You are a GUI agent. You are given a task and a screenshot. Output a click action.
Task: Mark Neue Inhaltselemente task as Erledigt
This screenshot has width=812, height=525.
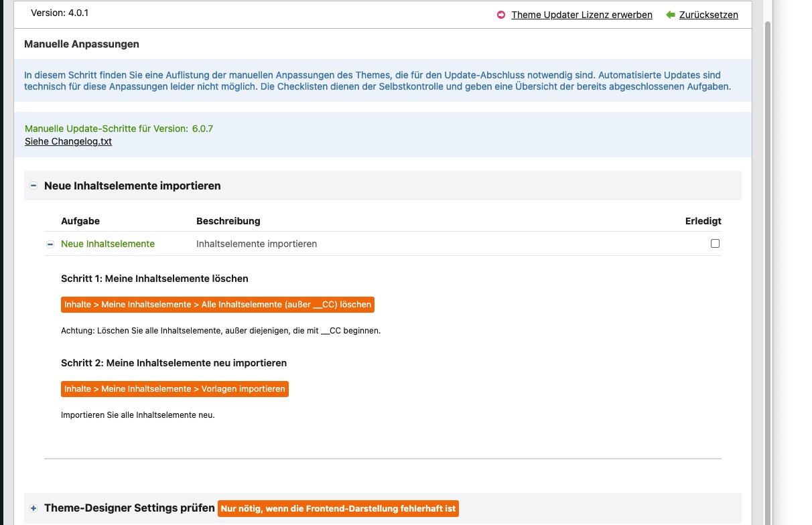(715, 244)
